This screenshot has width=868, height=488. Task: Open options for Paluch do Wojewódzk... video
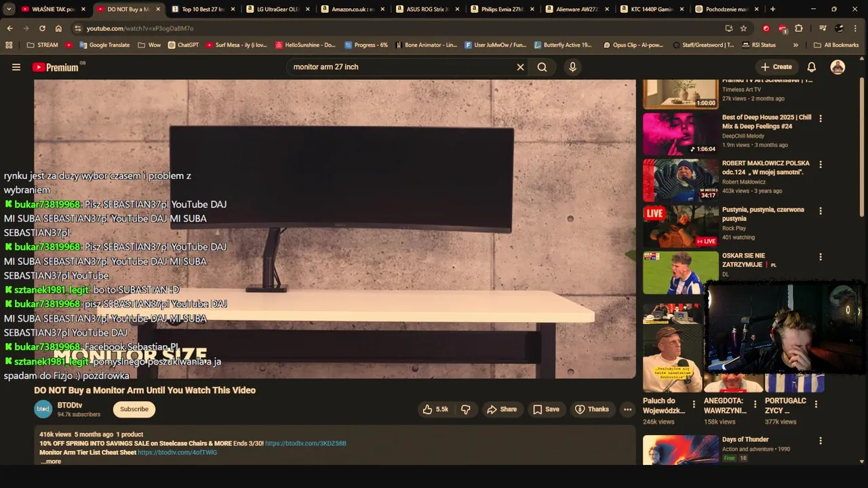(694, 405)
